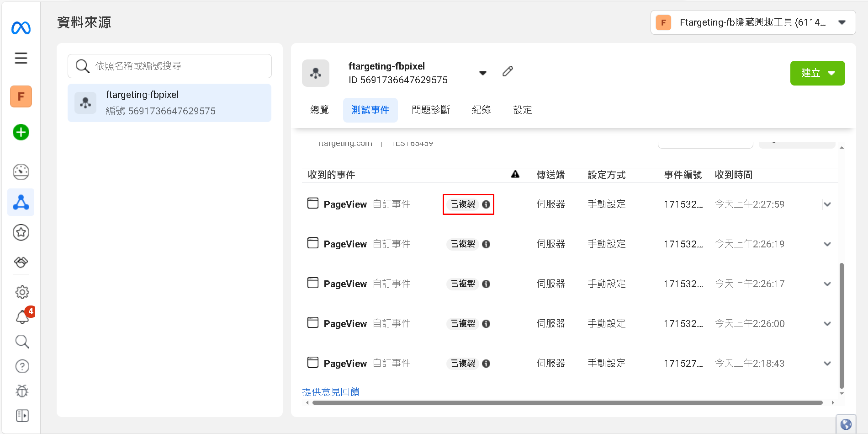Expand the PageView event at 2:26:17
The image size is (868, 434).
point(827,284)
